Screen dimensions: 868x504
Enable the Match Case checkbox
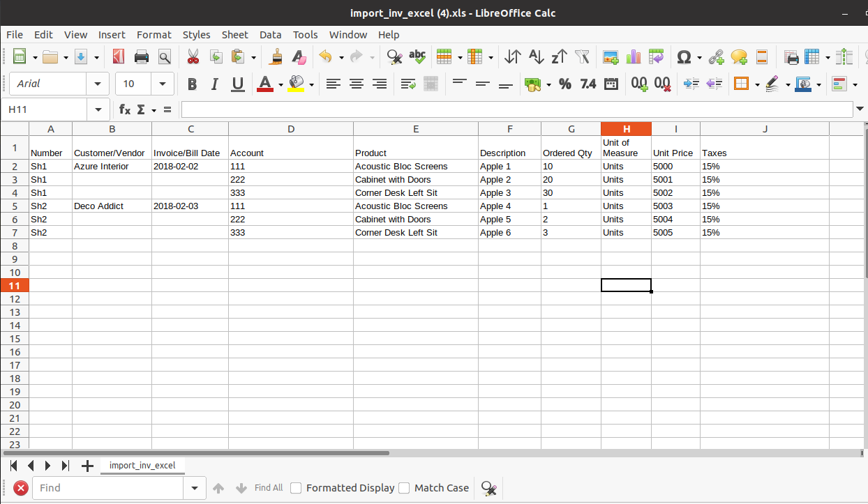click(404, 488)
